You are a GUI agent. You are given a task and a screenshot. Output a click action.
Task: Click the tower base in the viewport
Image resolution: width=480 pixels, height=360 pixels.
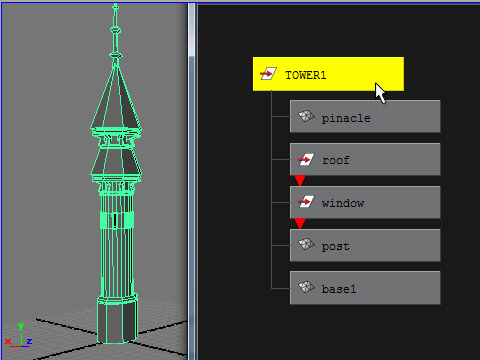[117, 321]
